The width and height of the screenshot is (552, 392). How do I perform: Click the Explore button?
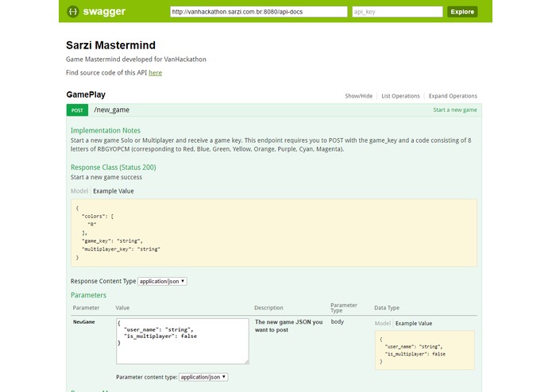pyautogui.click(x=462, y=12)
